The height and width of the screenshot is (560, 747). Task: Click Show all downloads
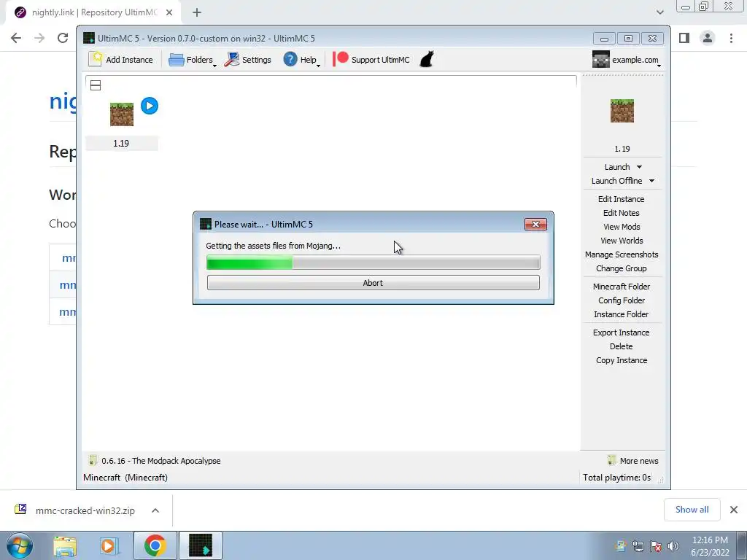(692, 510)
